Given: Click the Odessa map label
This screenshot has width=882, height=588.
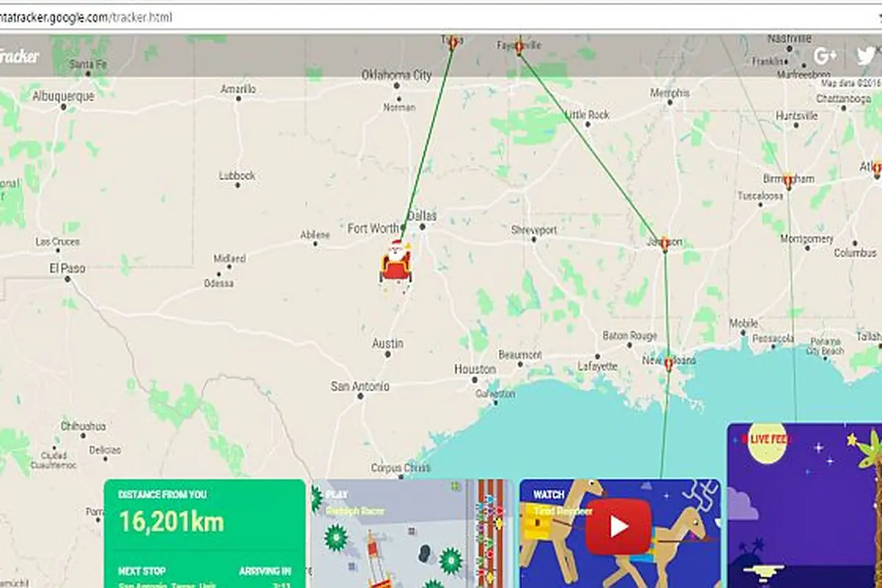Looking at the screenshot, I should pos(219,283).
